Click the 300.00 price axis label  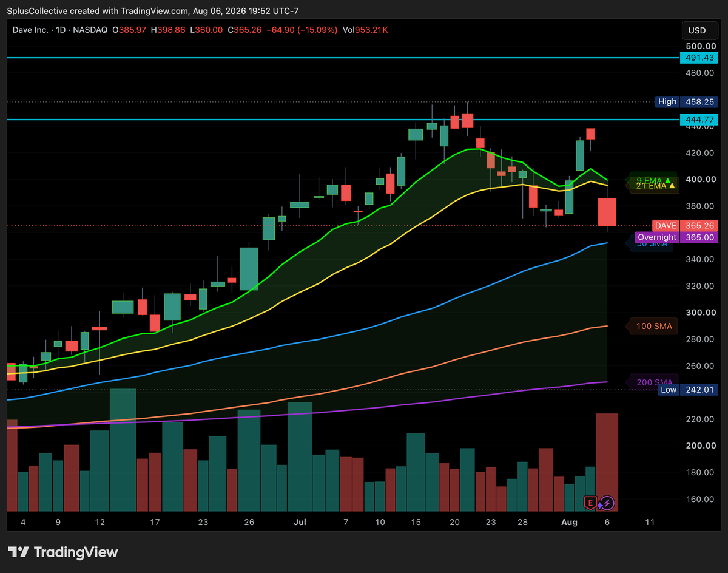(x=700, y=313)
